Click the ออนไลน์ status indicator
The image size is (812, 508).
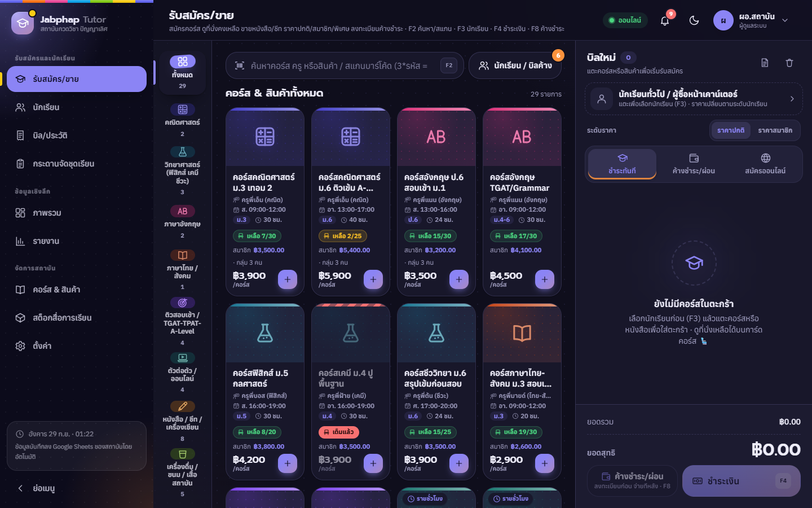coord(625,20)
